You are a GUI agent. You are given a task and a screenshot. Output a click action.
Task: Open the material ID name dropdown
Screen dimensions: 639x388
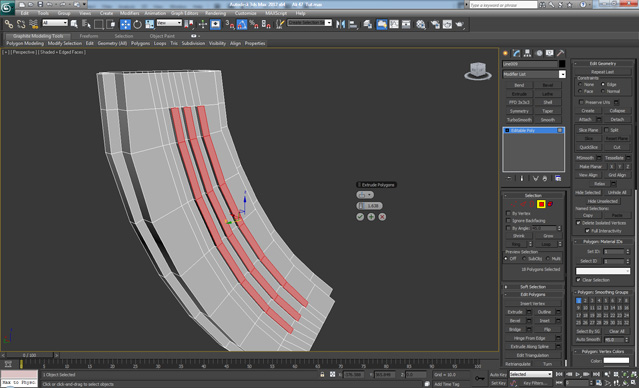603,271
